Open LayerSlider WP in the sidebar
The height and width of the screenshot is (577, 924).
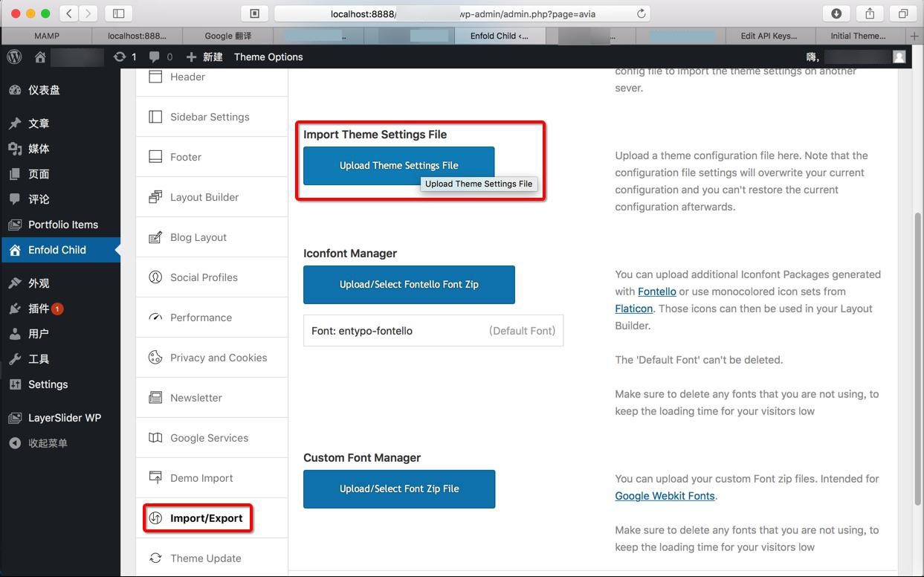click(60, 418)
